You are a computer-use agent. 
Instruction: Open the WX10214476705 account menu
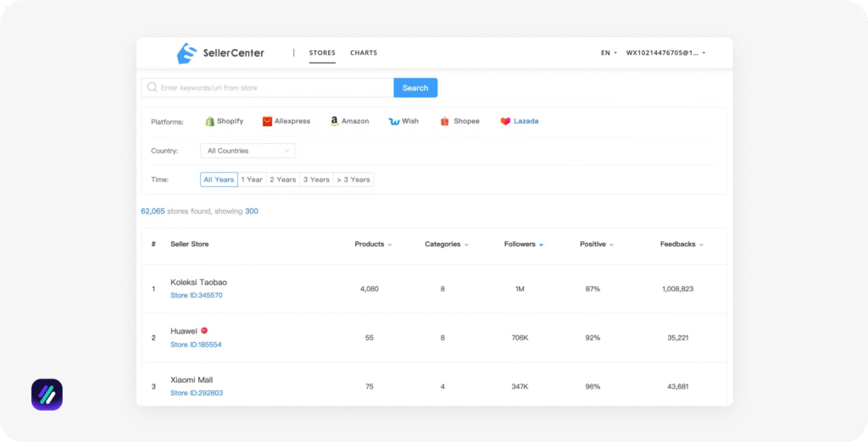pos(665,52)
